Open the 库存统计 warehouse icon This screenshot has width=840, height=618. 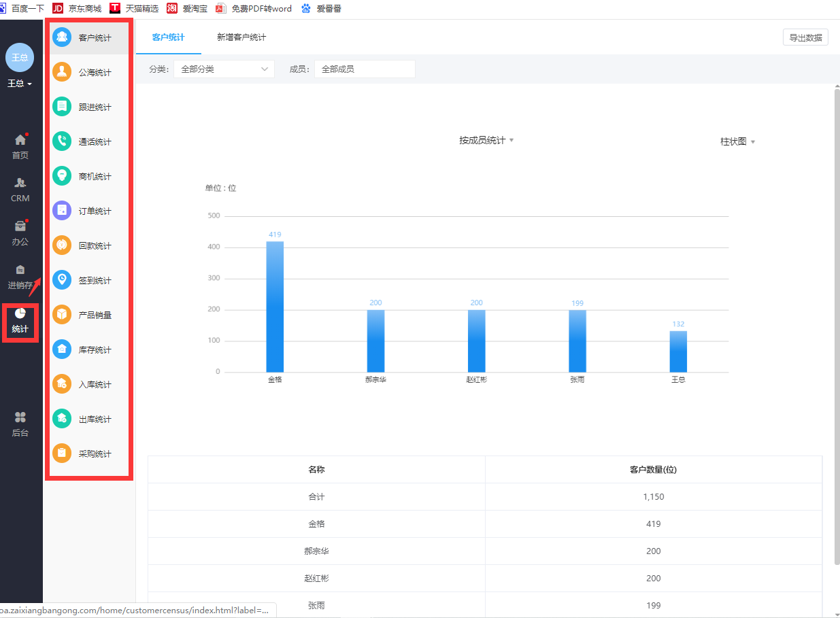(x=62, y=349)
